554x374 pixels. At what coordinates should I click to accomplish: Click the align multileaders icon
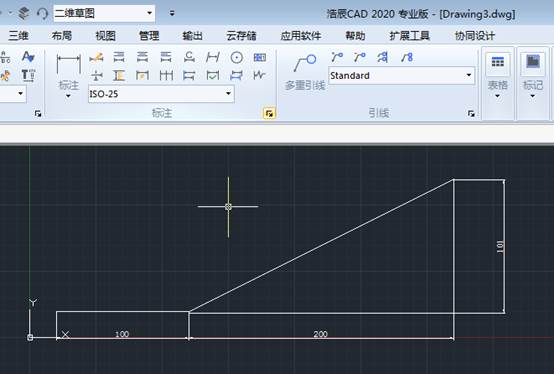click(383, 57)
